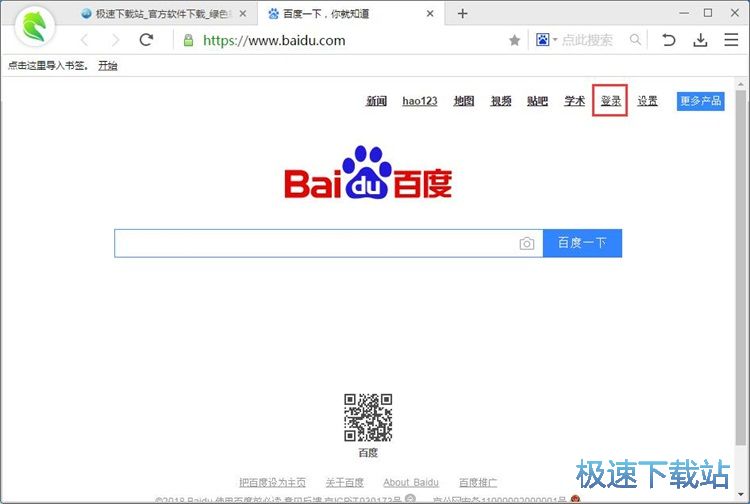Click the scrollbar up arrow
Image resolution: width=750 pixels, height=504 pixels.
pyautogui.click(x=741, y=85)
